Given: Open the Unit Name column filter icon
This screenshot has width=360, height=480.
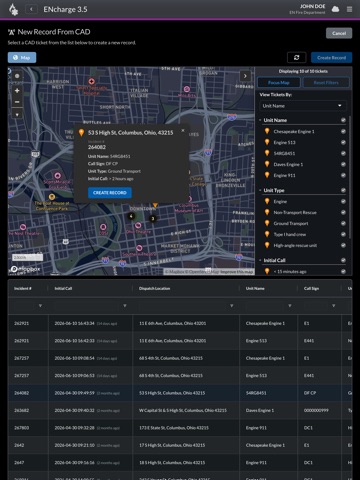Looking at the screenshot, I should (x=290, y=306).
